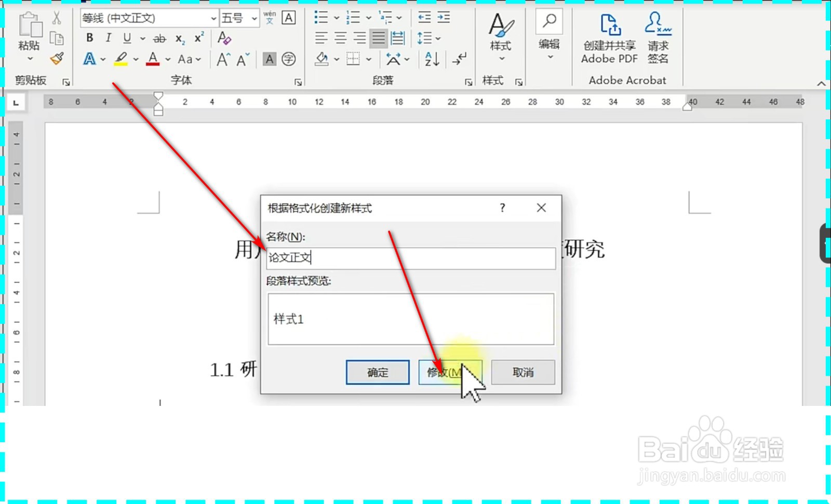Screen dimensions: 831x504
Task: Toggle bold formatting
Action: [x=90, y=38]
